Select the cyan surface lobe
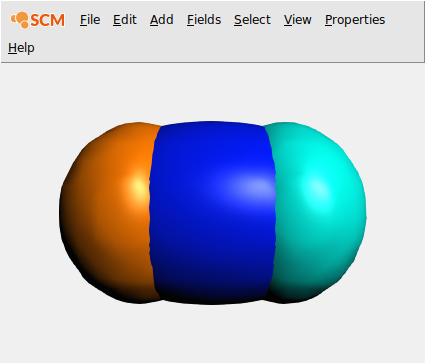This screenshot has width=425, height=363. click(x=317, y=213)
